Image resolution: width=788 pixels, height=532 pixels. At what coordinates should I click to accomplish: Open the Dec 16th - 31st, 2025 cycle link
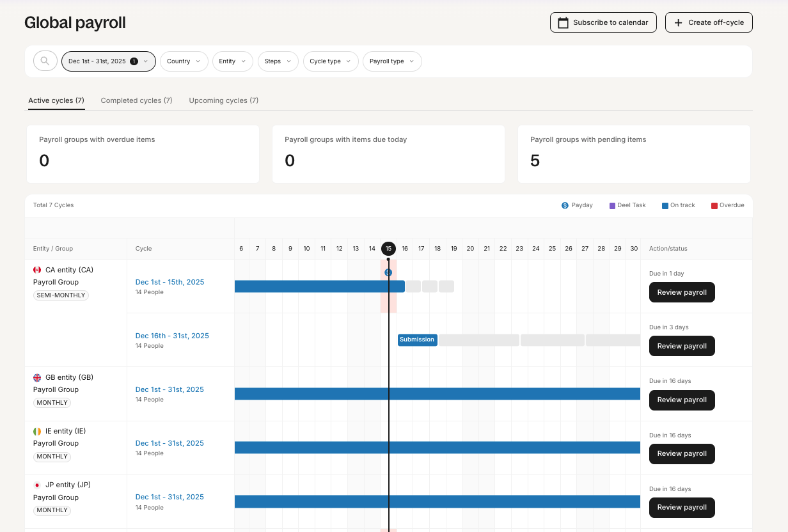(x=172, y=336)
